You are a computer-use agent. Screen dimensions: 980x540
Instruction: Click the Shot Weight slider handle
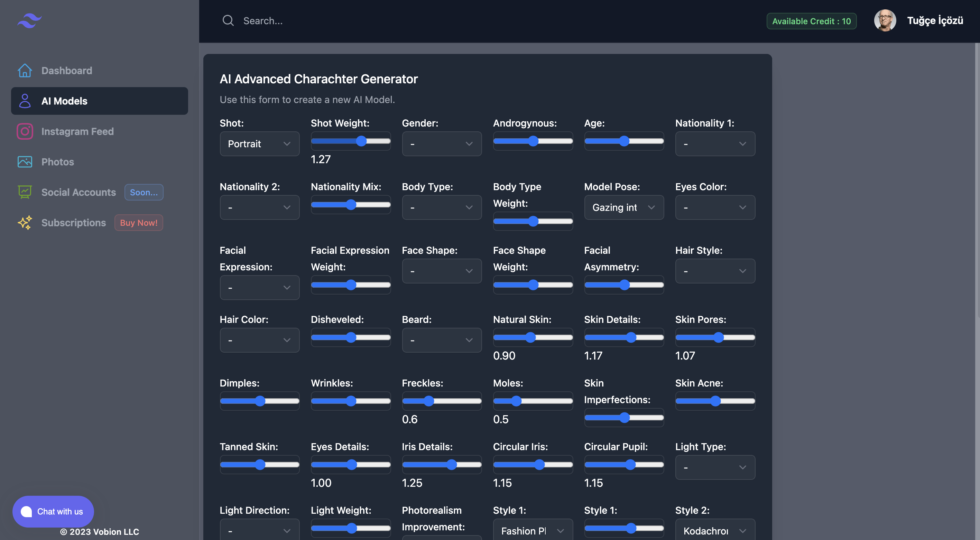361,141
